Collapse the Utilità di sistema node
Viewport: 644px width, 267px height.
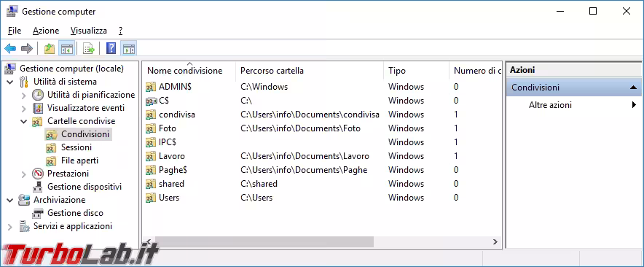coord(10,82)
